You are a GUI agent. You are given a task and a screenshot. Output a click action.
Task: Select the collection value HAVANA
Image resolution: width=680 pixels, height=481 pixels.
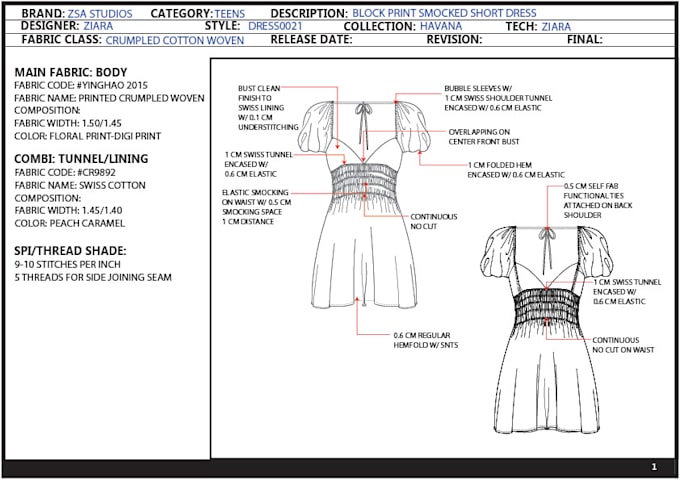[441, 26]
